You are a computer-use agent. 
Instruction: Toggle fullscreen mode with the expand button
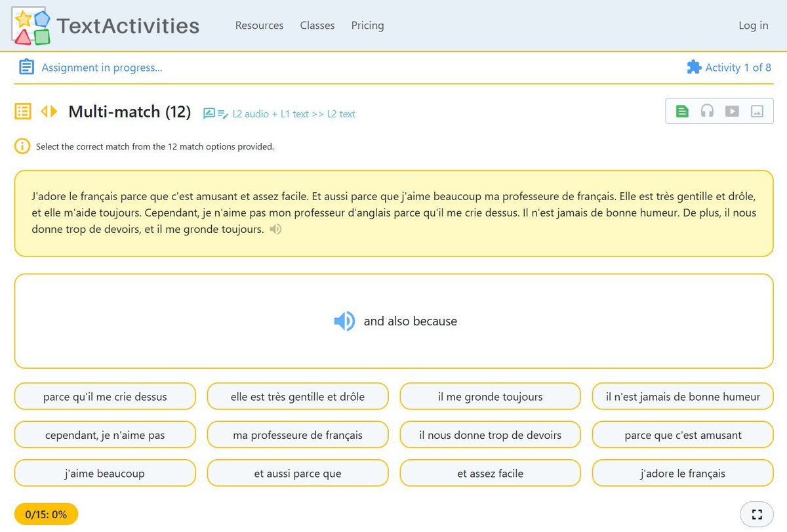coord(757,514)
